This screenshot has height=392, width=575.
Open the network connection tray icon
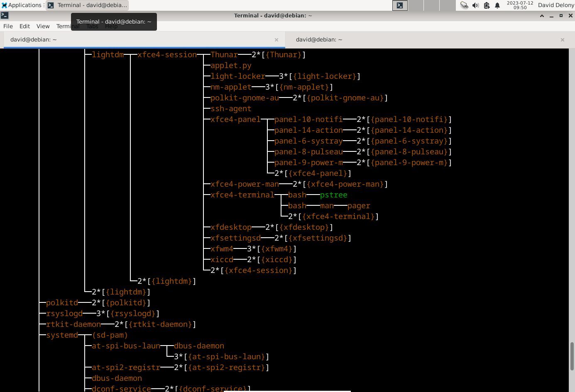click(x=464, y=5)
